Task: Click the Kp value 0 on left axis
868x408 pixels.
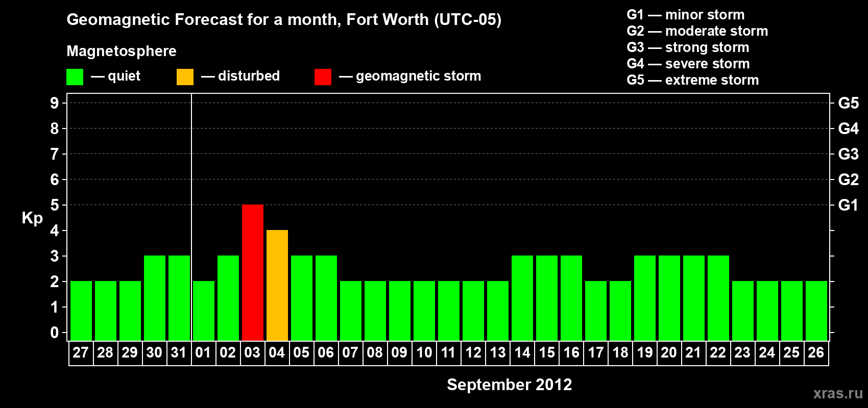Action: coord(55,333)
